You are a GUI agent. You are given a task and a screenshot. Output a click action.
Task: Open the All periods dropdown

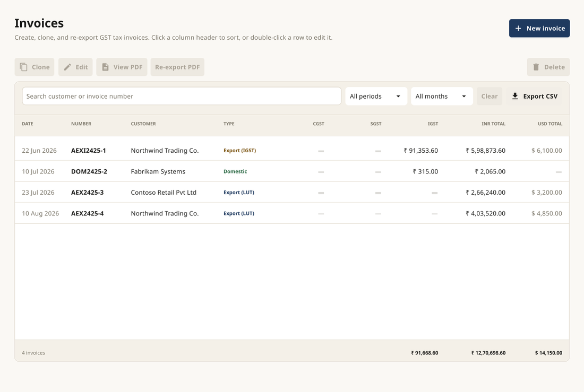point(376,96)
